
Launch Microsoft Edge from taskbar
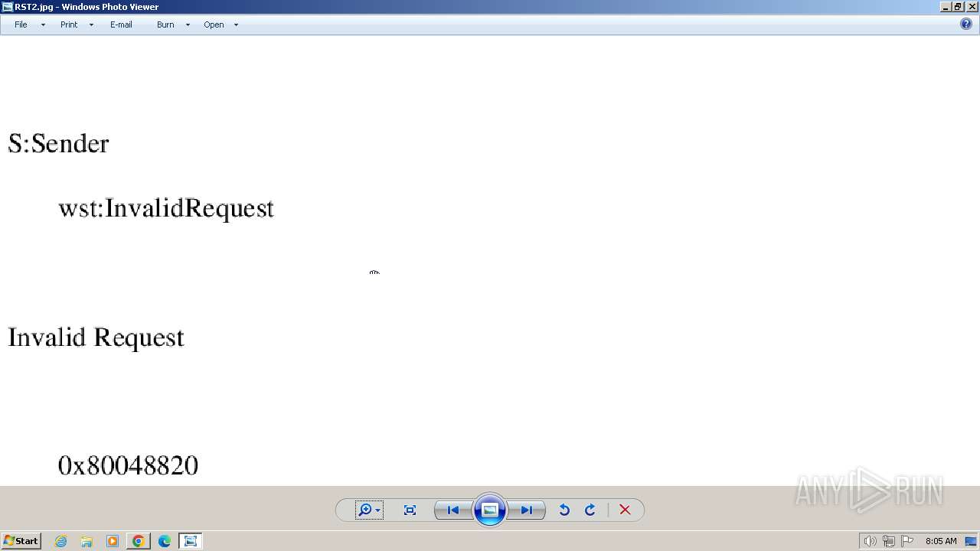click(x=165, y=541)
